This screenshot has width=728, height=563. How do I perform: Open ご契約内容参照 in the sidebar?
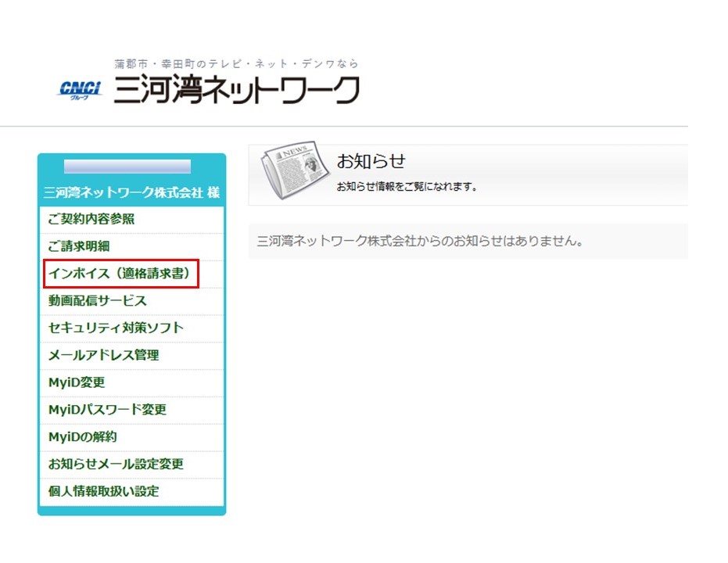click(x=91, y=219)
